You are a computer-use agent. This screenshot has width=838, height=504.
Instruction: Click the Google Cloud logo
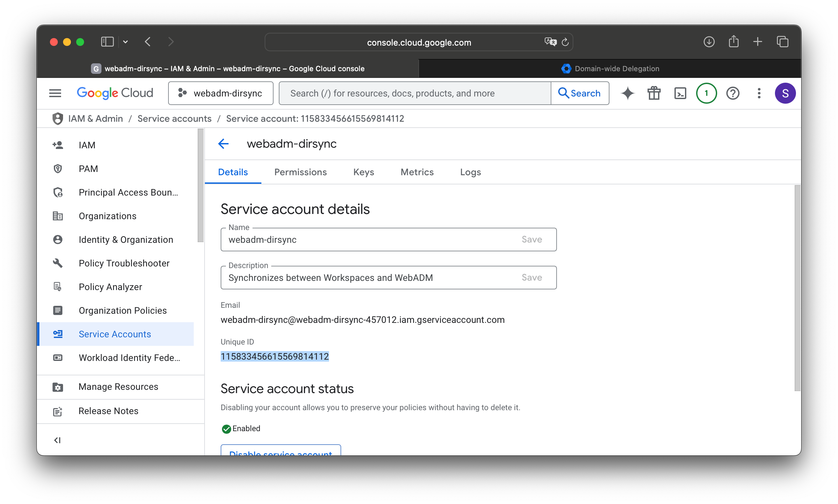tap(115, 93)
